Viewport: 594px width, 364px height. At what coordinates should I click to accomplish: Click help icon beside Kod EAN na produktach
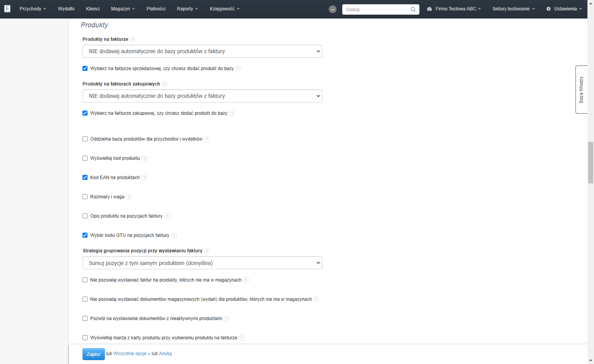point(144,178)
